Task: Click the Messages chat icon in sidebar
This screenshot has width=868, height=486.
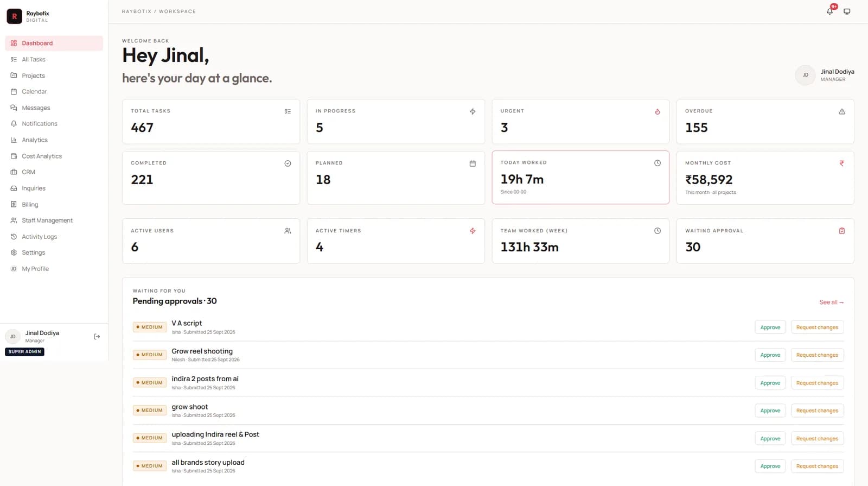Action: point(14,108)
